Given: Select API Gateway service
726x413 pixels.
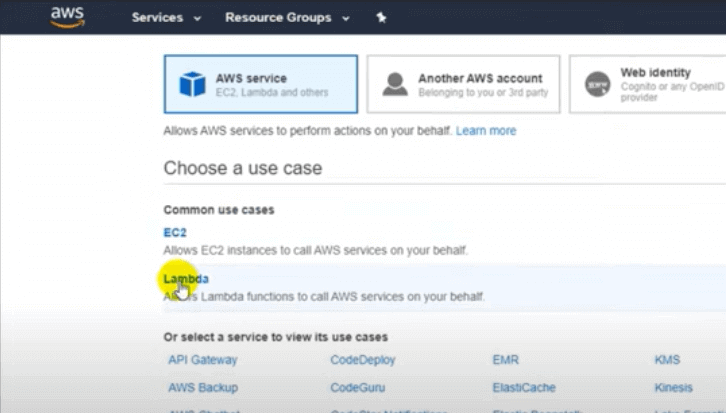Looking at the screenshot, I should coord(203,360).
